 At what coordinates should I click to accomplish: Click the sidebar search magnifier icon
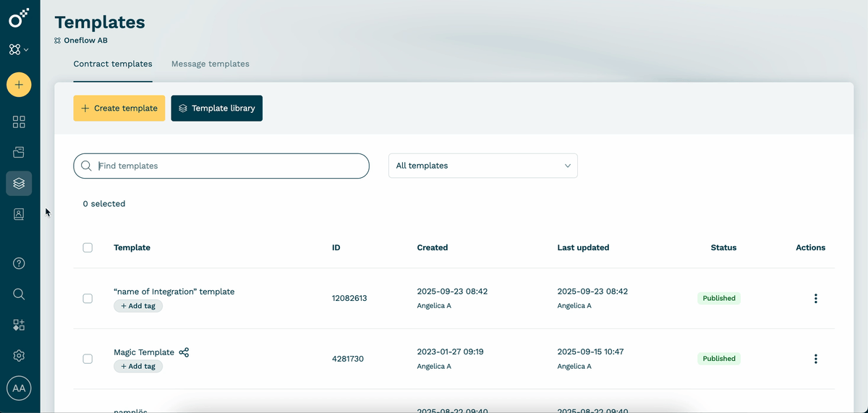click(19, 294)
